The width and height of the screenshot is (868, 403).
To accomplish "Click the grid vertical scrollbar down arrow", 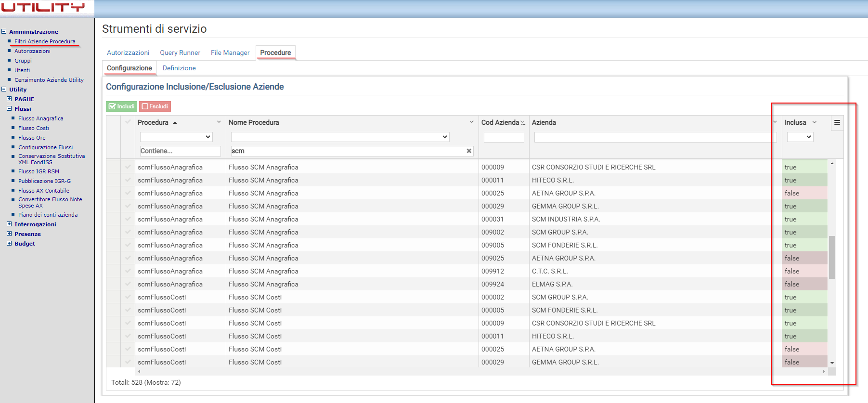I will click(832, 363).
